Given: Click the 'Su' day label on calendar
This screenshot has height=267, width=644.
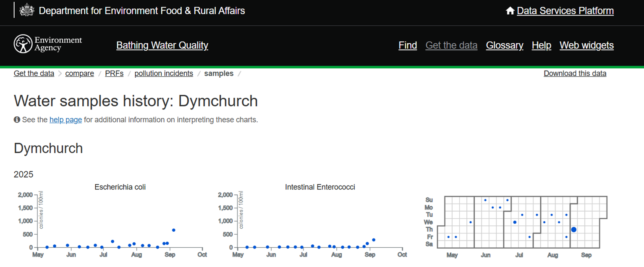Looking at the screenshot, I should pos(429,200).
